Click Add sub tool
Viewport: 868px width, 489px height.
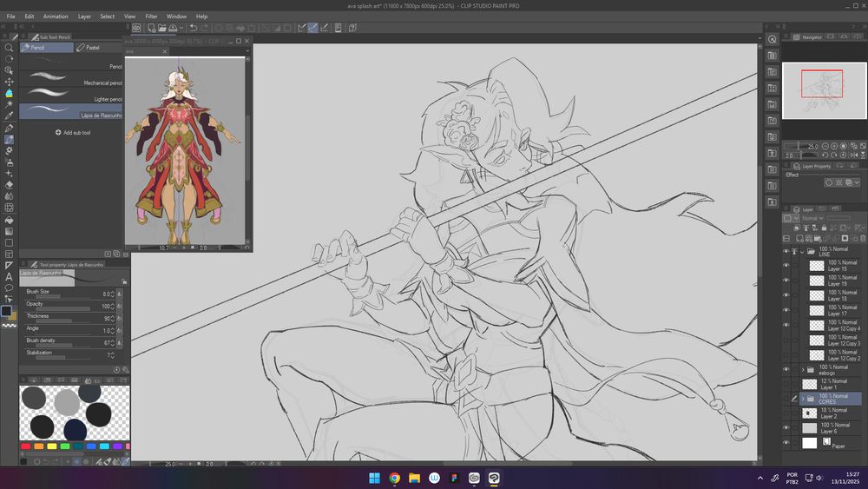point(73,133)
